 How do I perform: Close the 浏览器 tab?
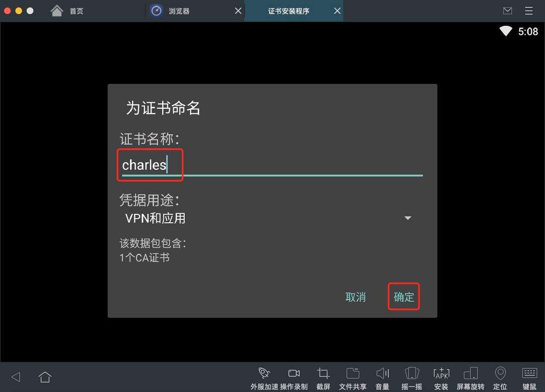tap(238, 11)
